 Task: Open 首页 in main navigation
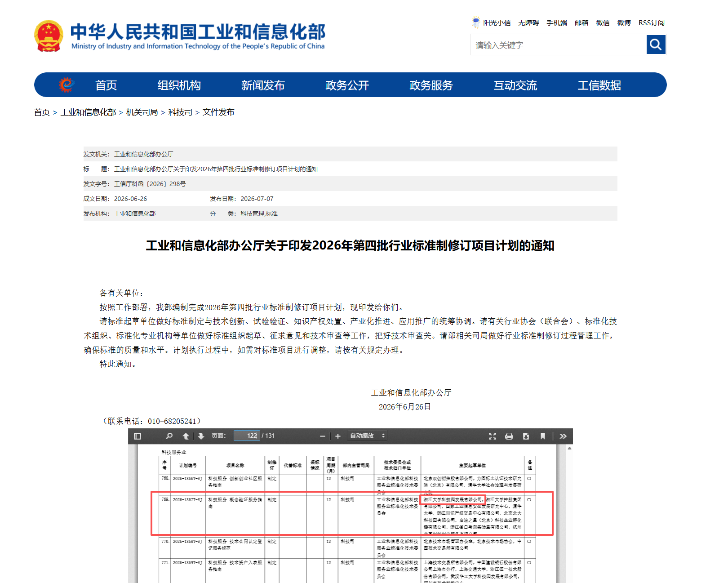[x=106, y=85]
